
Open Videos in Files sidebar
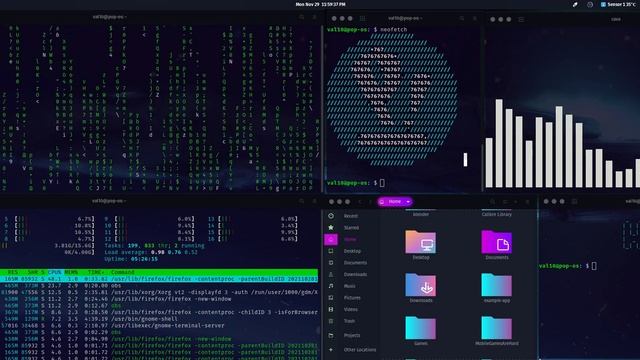(351, 309)
